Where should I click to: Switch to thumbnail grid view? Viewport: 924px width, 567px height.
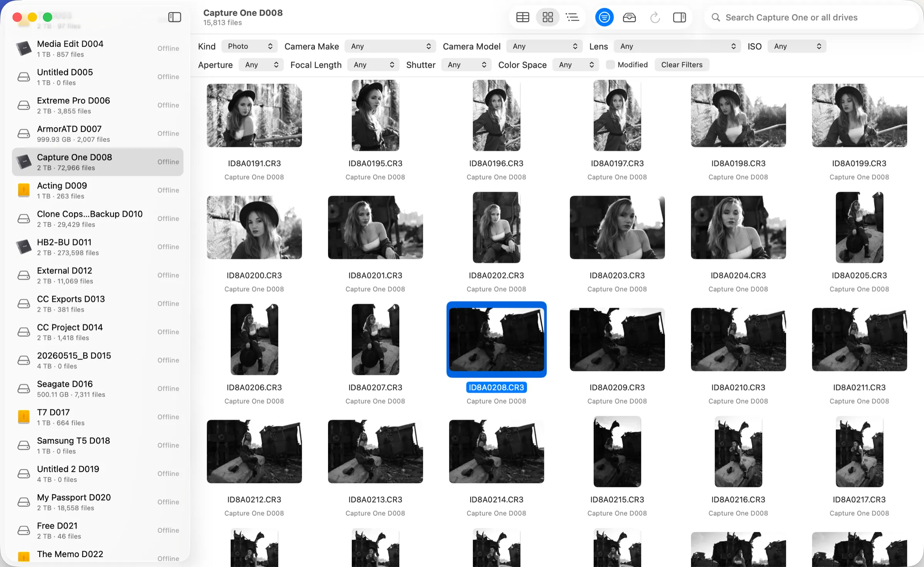[x=547, y=17]
